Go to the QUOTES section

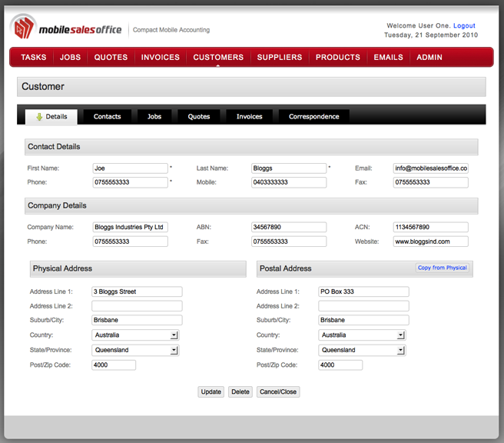pos(111,57)
